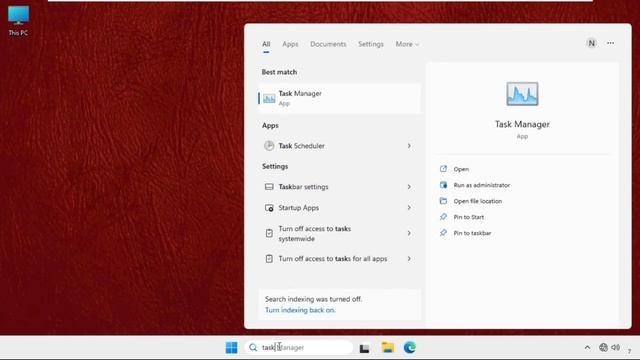Click the Open file location folder icon
640x360 pixels.
coord(443,201)
